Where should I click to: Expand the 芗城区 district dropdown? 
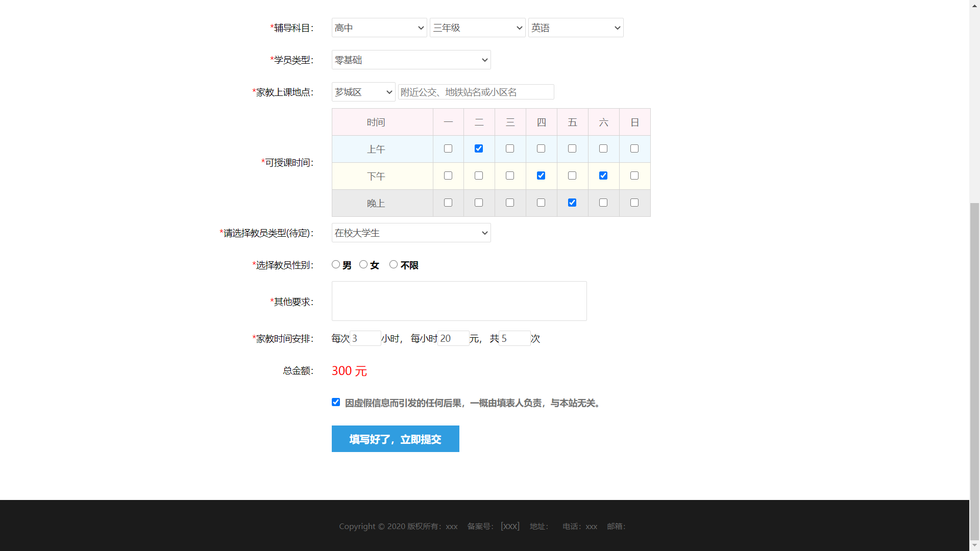pos(363,92)
